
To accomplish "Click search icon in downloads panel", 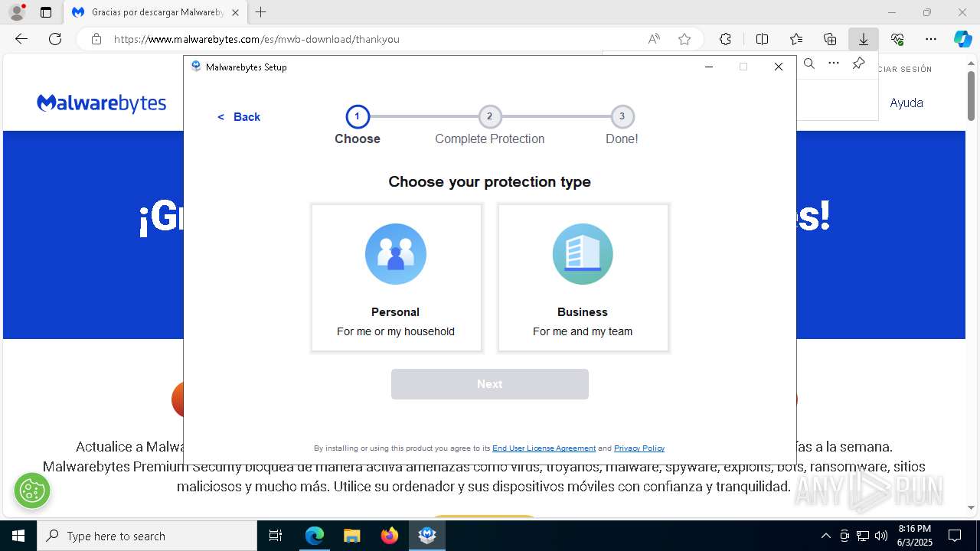I will pos(809,64).
